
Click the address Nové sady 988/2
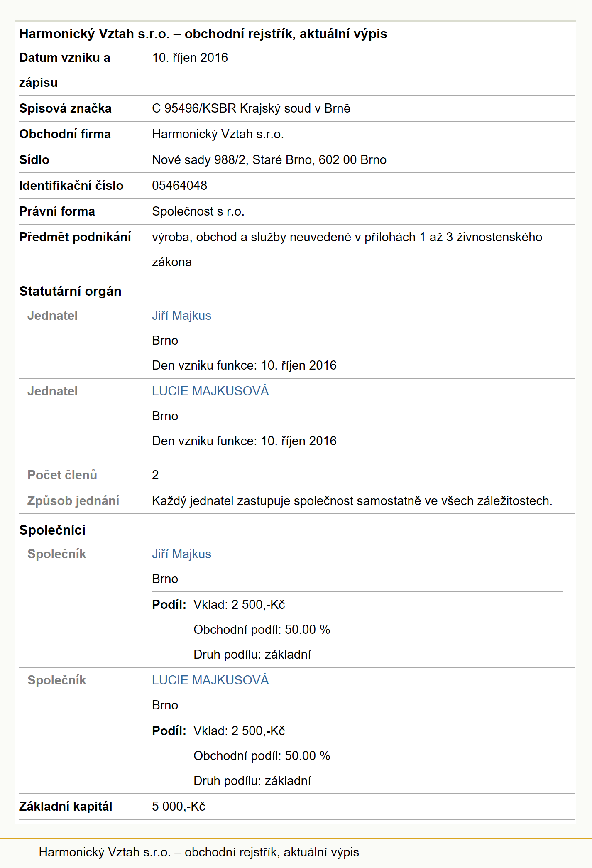[x=269, y=160]
